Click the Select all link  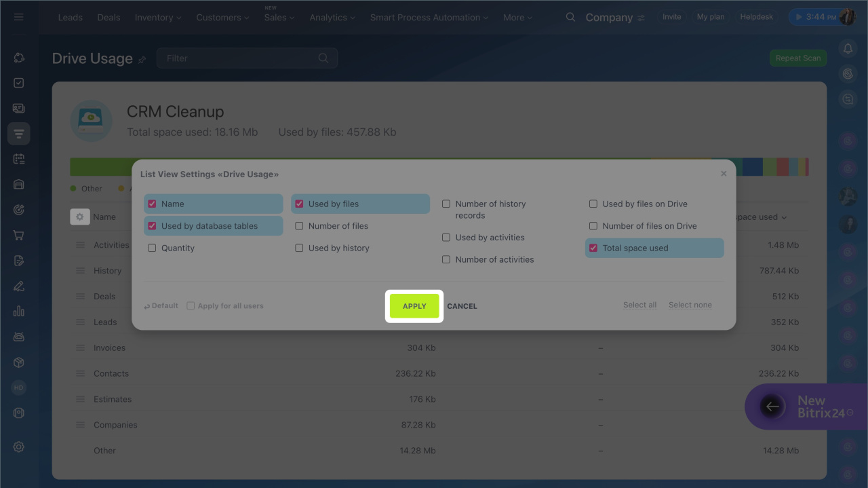(x=639, y=305)
